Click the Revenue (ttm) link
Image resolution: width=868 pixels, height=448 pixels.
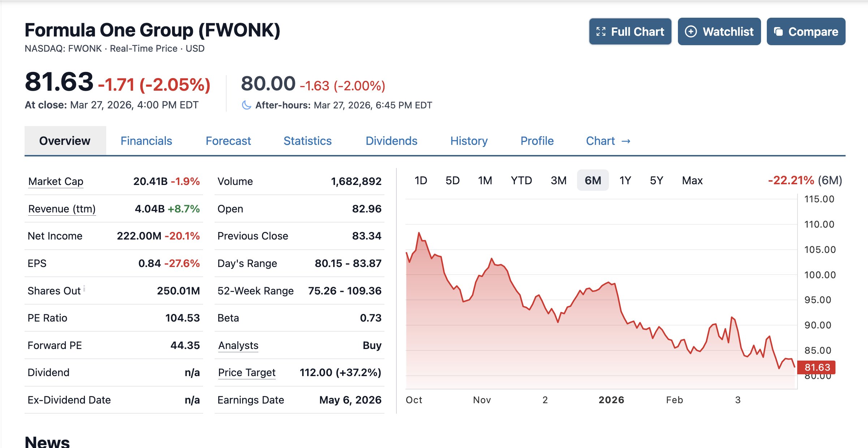pyautogui.click(x=62, y=209)
